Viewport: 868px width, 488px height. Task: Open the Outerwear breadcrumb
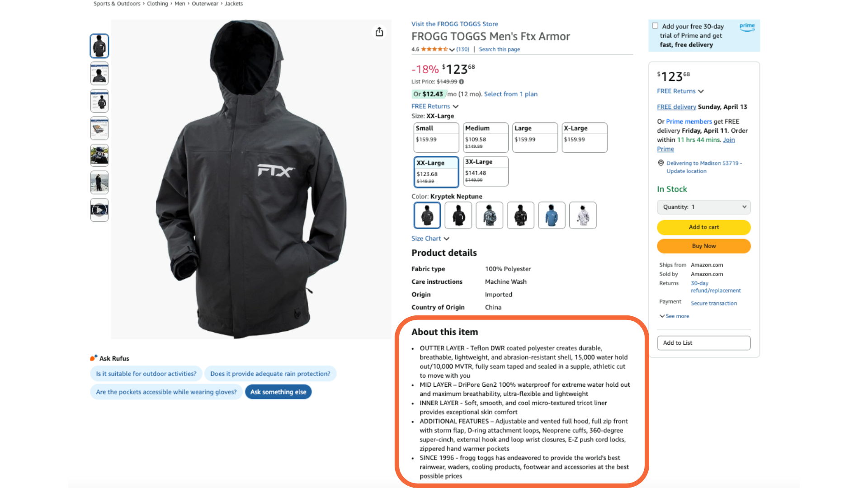click(205, 4)
